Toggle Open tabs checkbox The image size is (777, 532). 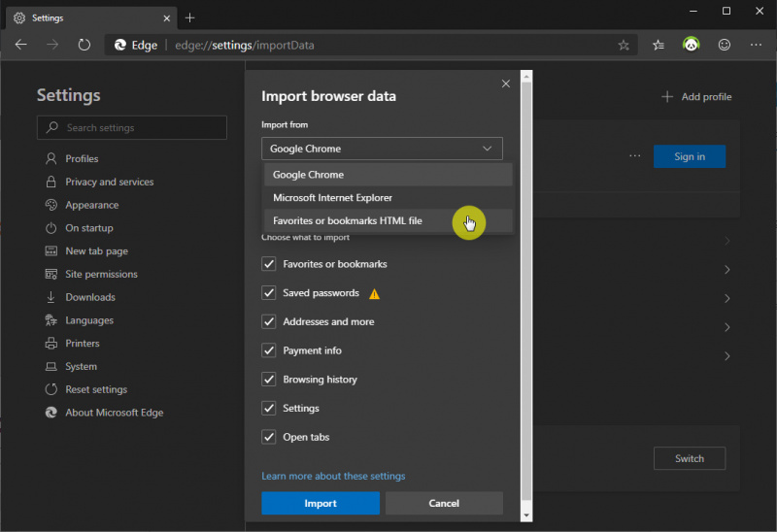pos(269,437)
